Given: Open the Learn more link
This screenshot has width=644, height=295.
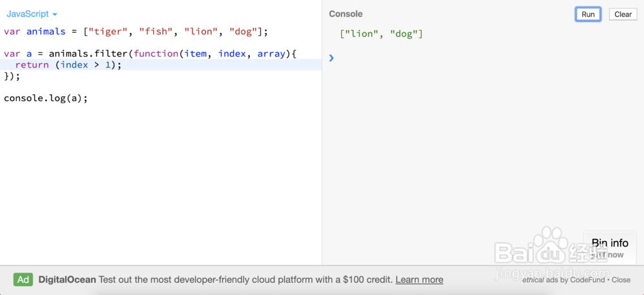Looking at the screenshot, I should (x=419, y=280).
